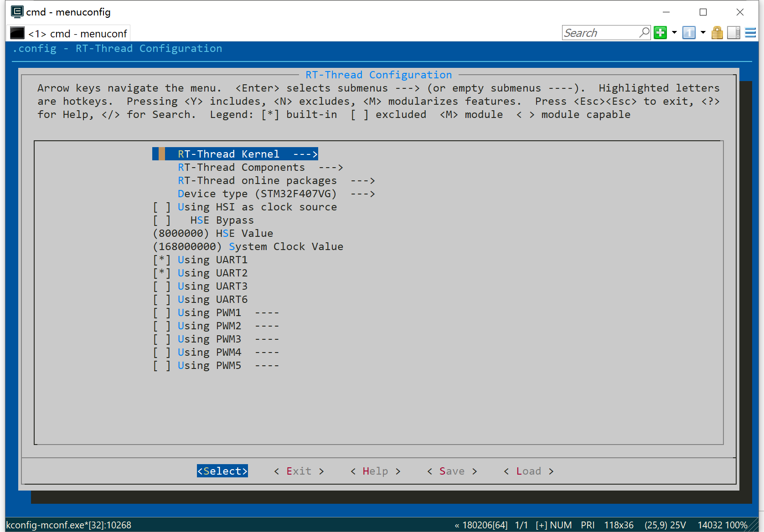Viewport: 764px width, 532px height.
Task: Toggle the HSE Bypass checkbox
Action: tap(162, 220)
